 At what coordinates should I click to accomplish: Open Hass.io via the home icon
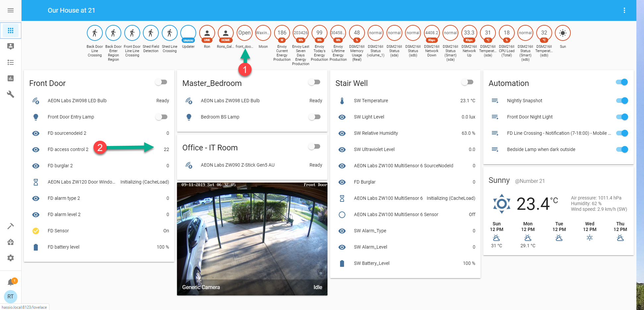11,242
